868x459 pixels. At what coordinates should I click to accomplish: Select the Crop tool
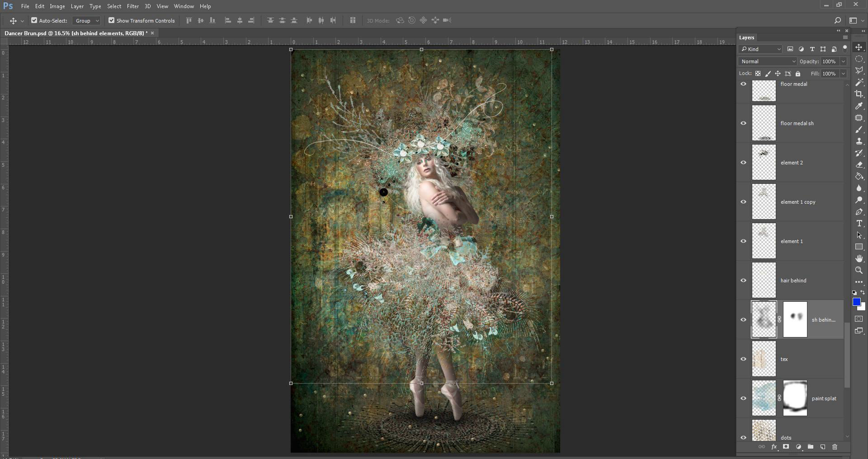click(859, 94)
